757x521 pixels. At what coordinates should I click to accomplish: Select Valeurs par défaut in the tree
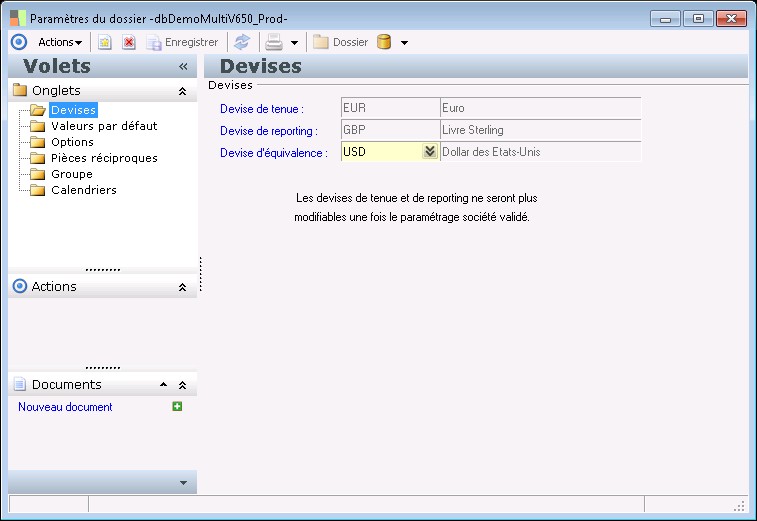click(x=104, y=126)
